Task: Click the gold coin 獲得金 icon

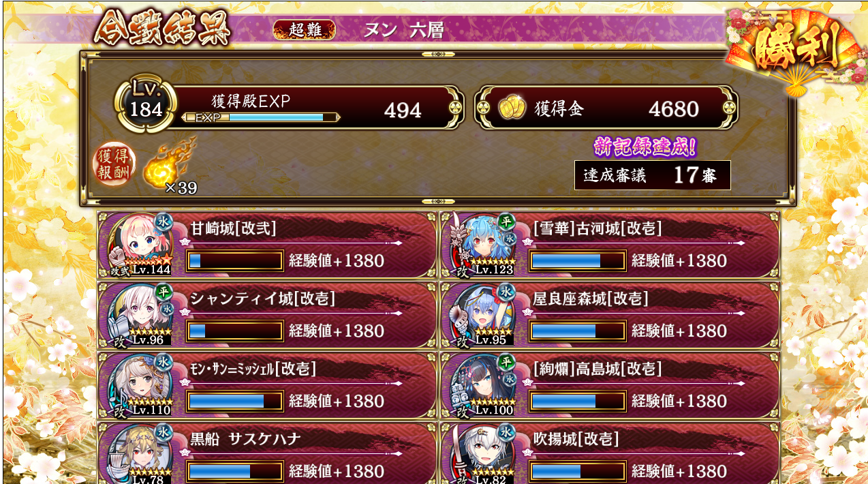Action: click(x=512, y=108)
